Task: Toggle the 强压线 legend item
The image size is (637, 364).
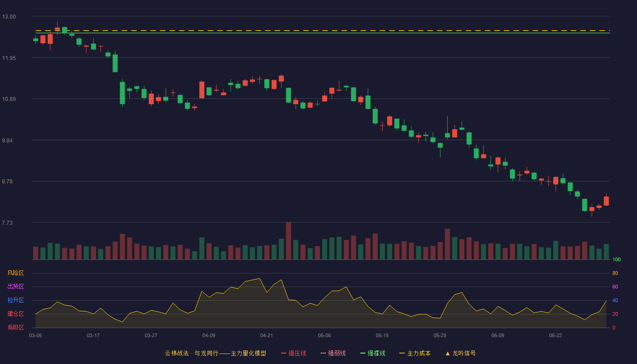Action: [293, 353]
